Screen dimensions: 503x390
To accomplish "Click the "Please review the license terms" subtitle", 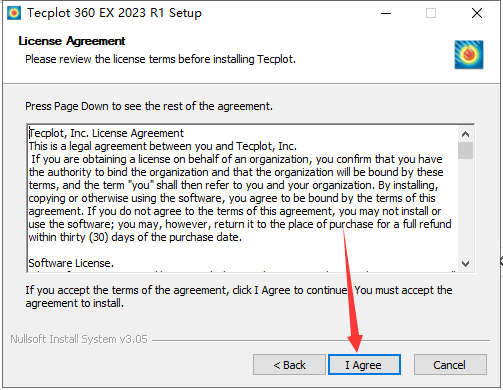I will coord(160,59).
